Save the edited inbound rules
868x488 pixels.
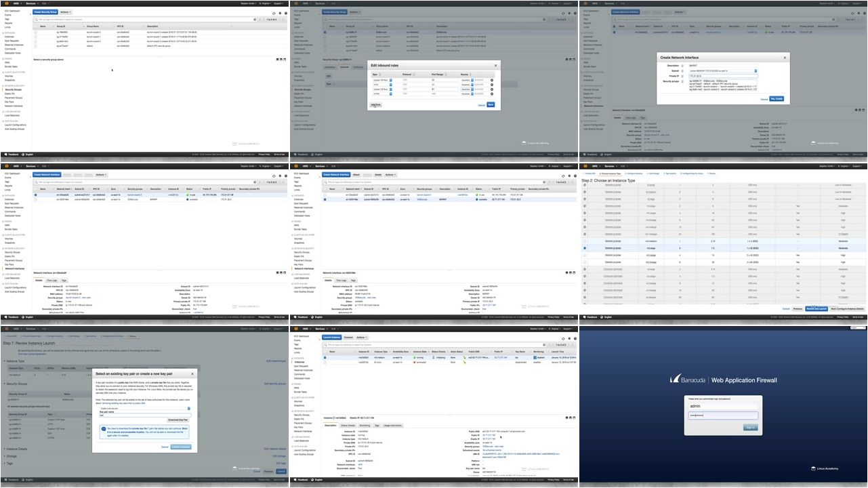click(491, 104)
